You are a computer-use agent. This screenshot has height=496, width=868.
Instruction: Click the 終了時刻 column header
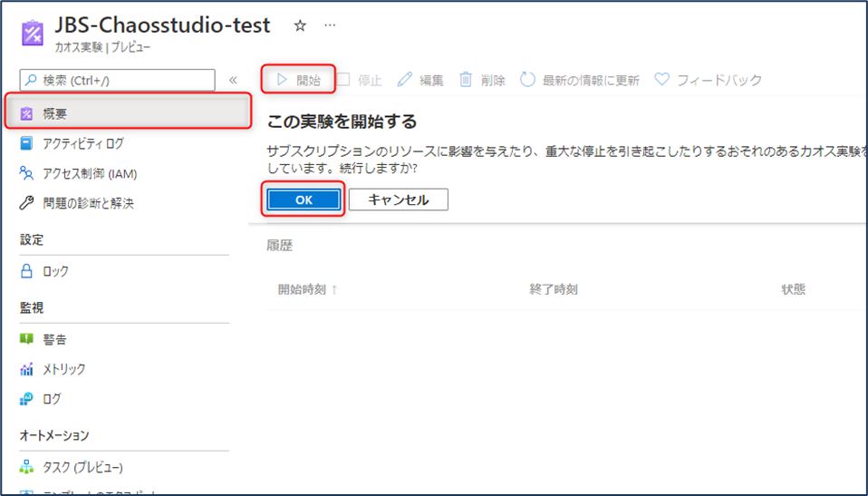pyautogui.click(x=554, y=289)
